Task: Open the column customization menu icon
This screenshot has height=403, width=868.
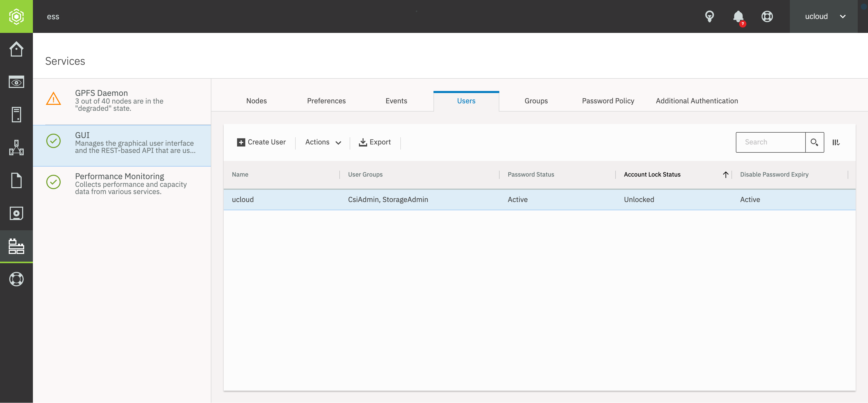Action: (x=836, y=142)
